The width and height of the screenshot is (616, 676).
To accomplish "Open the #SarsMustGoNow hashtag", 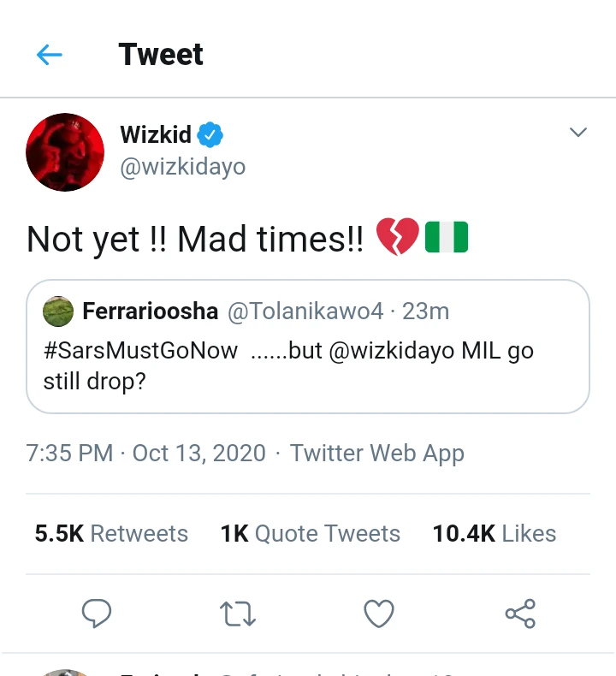I will click(x=140, y=352).
